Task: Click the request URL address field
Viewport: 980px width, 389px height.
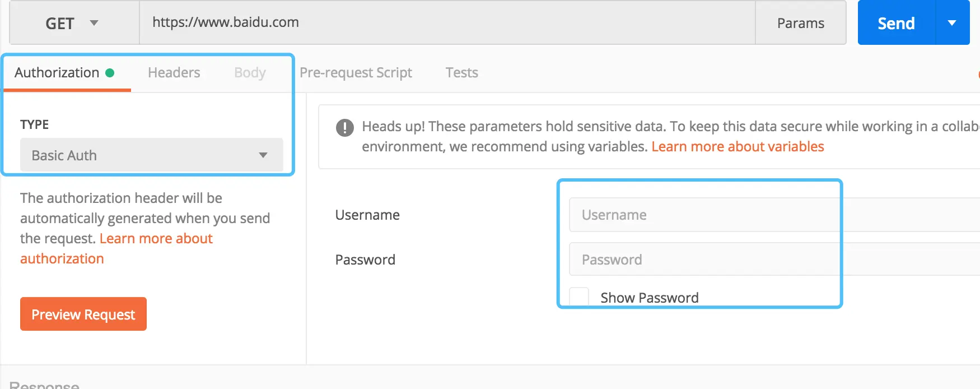Action: 447,23
